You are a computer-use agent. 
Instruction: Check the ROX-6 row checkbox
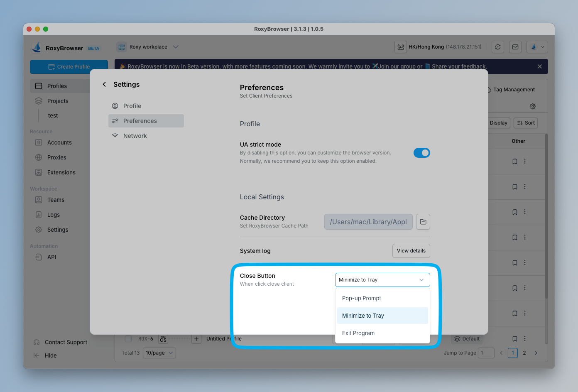[x=128, y=339]
